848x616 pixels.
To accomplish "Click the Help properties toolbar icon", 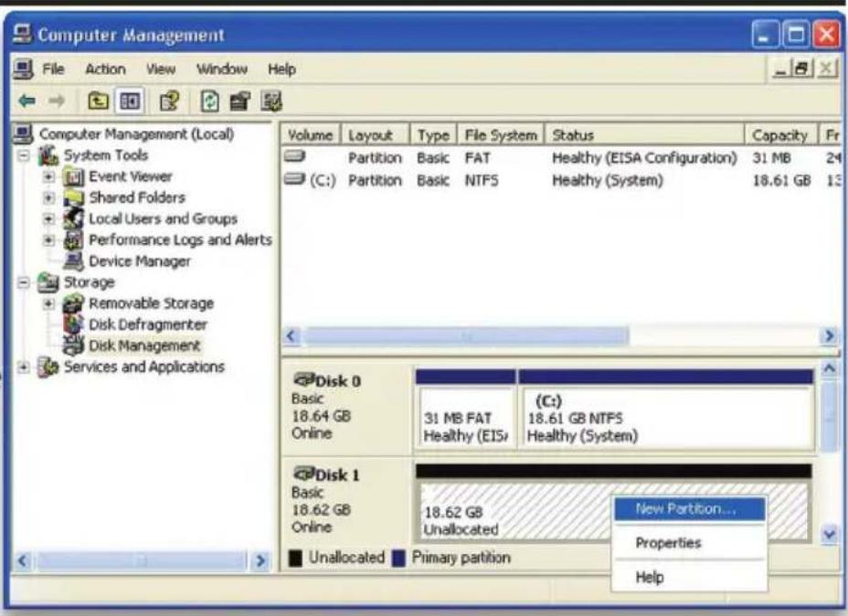I will [x=169, y=101].
